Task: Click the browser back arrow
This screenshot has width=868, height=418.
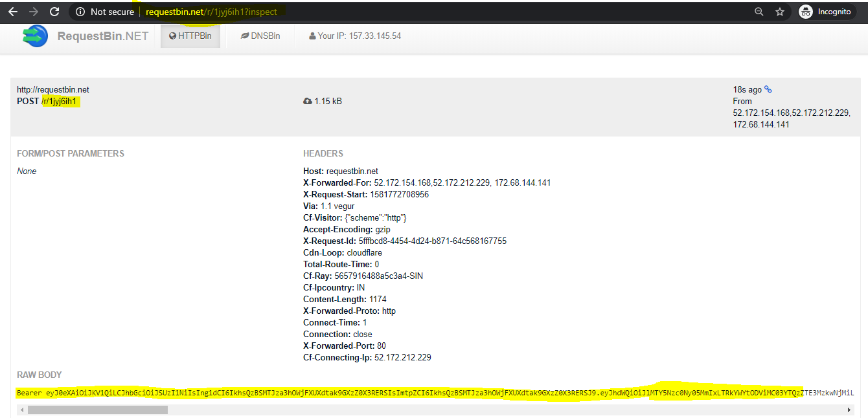Action: (x=14, y=11)
